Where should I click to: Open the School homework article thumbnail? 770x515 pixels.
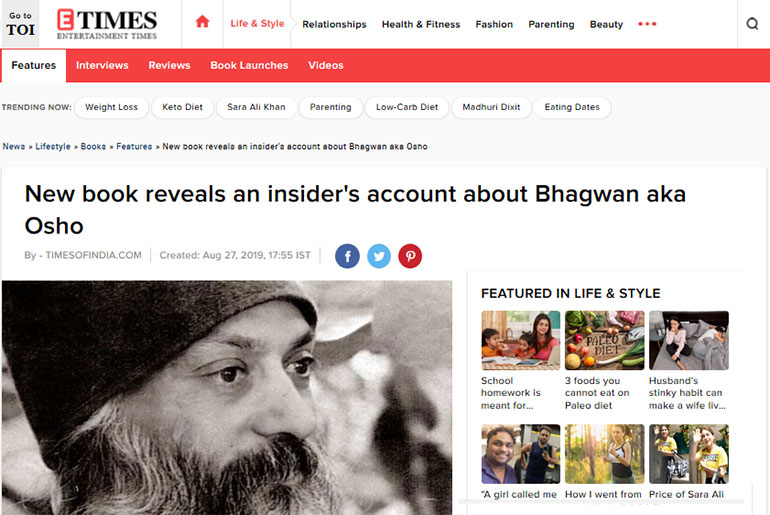521,340
